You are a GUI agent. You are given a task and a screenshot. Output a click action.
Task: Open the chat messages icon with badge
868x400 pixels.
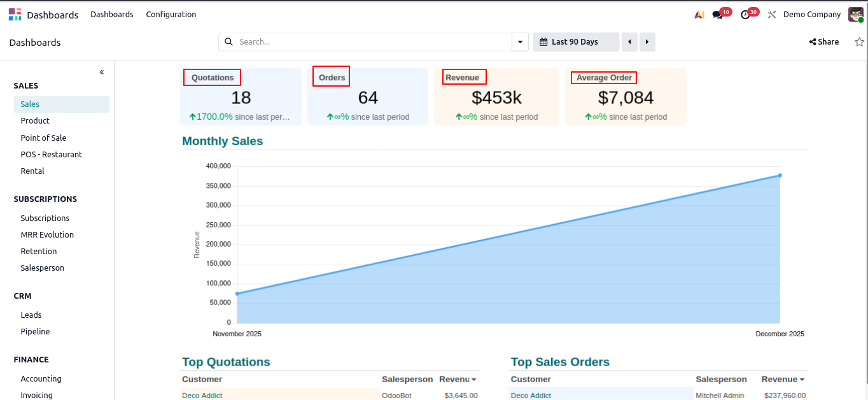click(718, 15)
